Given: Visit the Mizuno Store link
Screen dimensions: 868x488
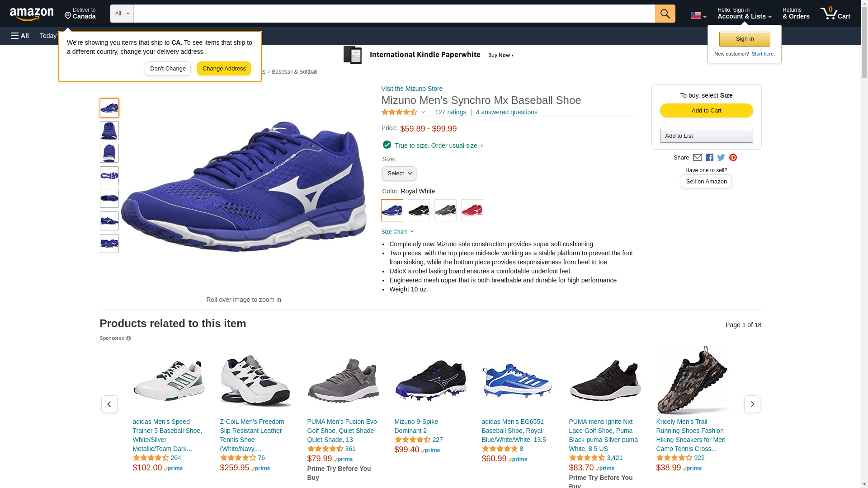Looking at the screenshot, I should [x=412, y=89].
